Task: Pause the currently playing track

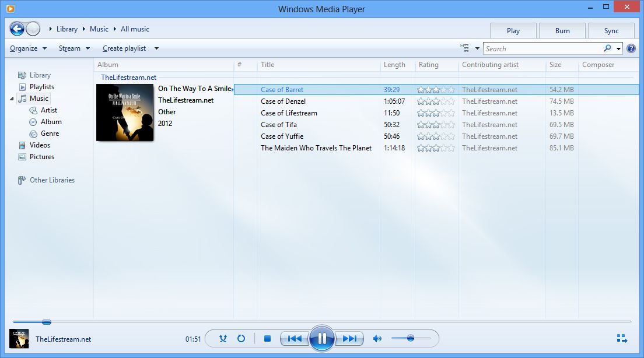Action: click(x=322, y=338)
